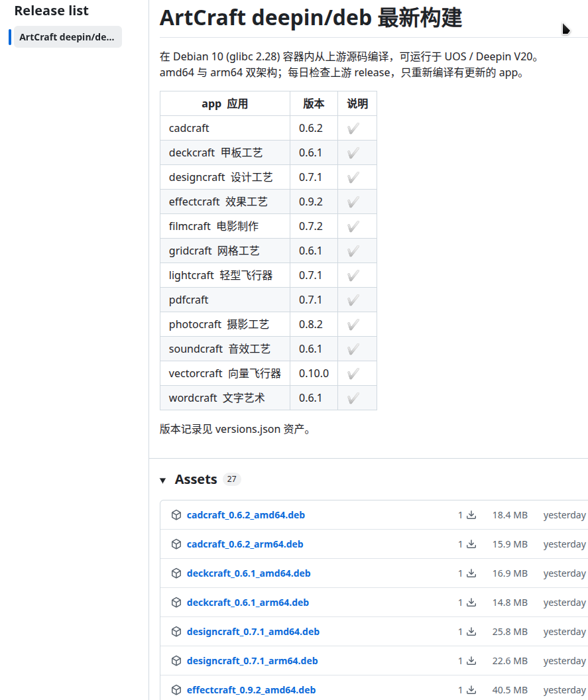Click download count icon for effectcraft_0.9.2_amd64.deb
The width and height of the screenshot is (588, 700).
coord(471,690)
